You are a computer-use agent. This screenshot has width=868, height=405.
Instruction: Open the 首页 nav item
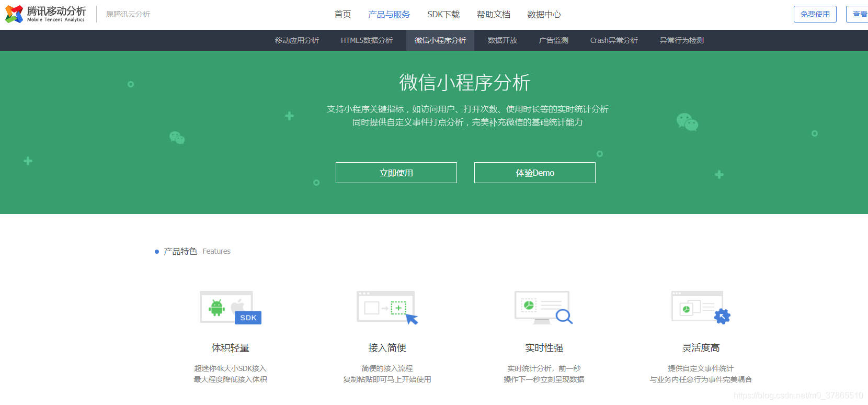point(343,15)
